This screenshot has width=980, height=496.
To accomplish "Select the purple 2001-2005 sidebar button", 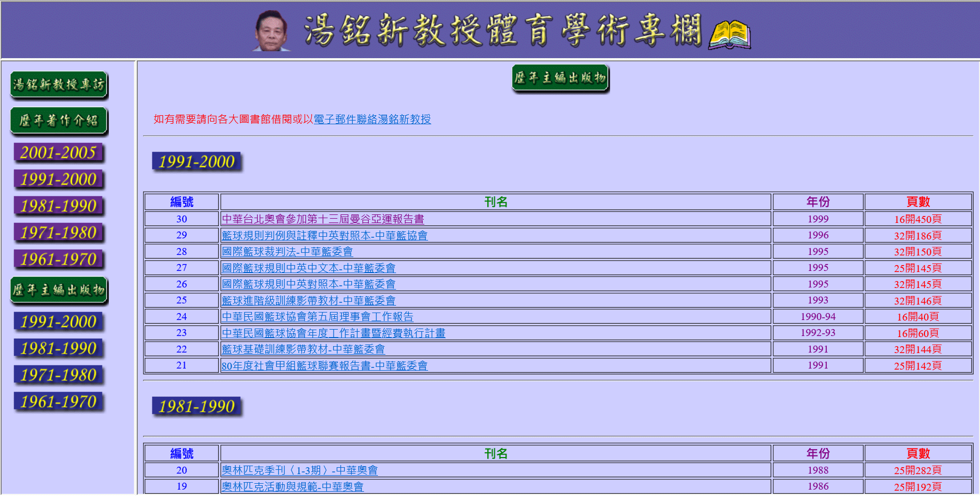I will pyautogui.click(x=59, y=153).
